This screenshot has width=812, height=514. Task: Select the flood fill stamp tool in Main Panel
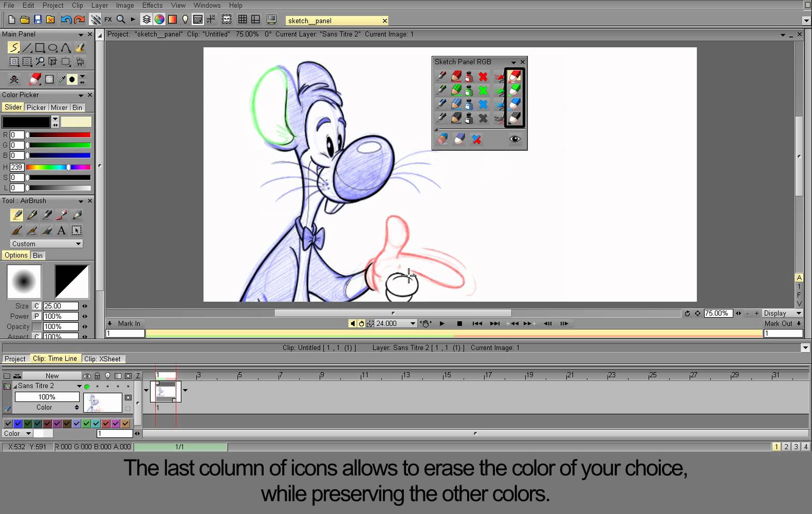tap(80, 48)
